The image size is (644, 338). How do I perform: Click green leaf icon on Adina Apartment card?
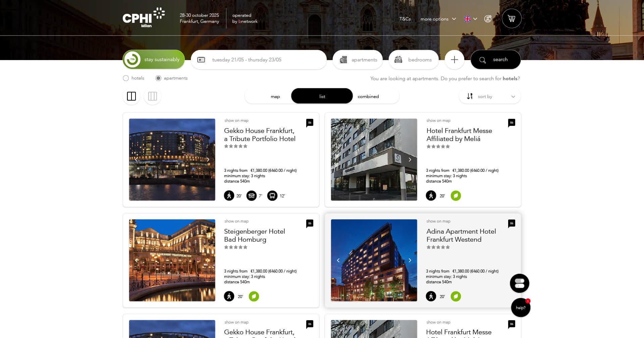tap(456, 296)
